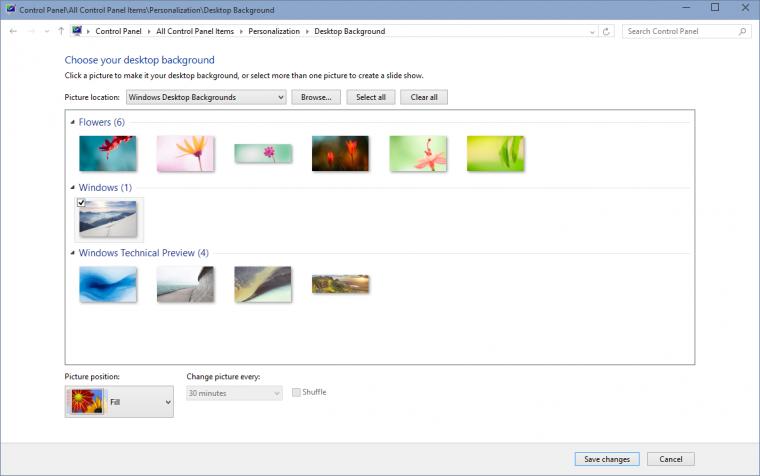Click the window title bar icon
This screenshot has width=760, height=476.
click(x=10, y=9)
